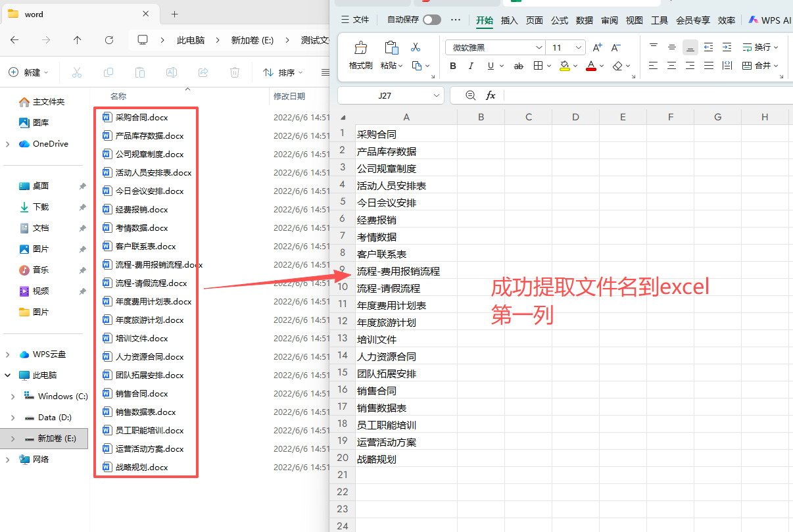Click the Format Painter (格式刷) icon

pyautogui.click(x=360, y=55)
